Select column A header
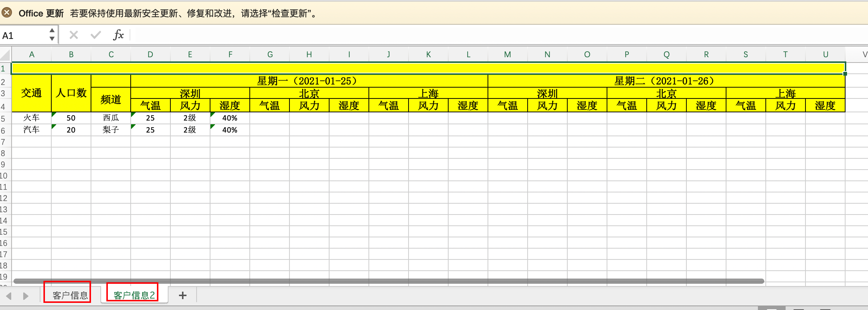Viewport: 868px width, 310px height. tap(32, 55)
